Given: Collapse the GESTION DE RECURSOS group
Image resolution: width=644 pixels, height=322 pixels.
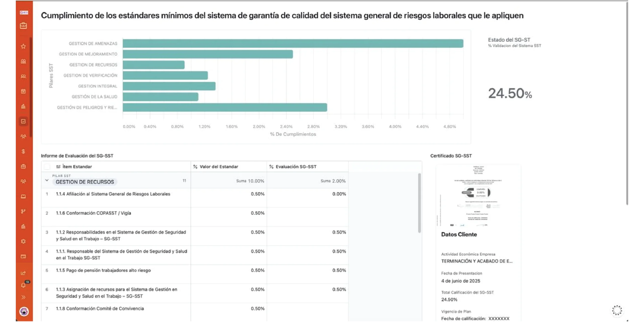Looking at the screenshot, I should (47, 180).
